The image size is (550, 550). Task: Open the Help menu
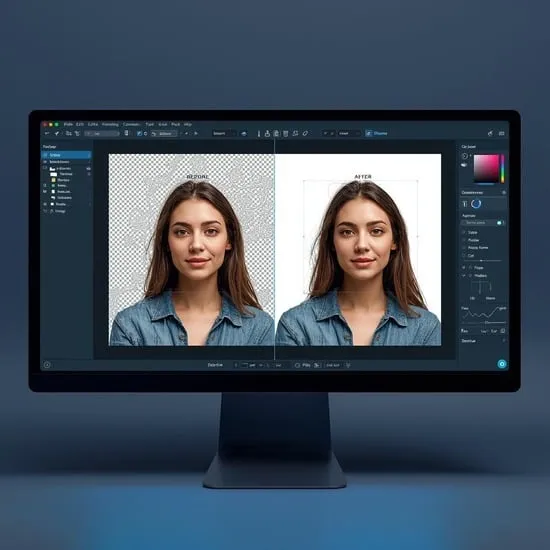pyautogui.click(x=188, y=124)
